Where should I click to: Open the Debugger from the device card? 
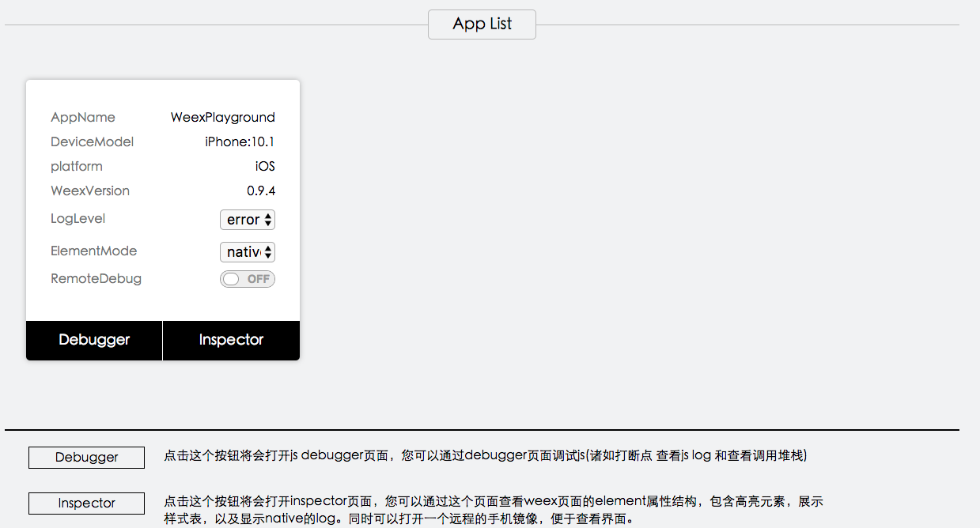click(93, 340)
